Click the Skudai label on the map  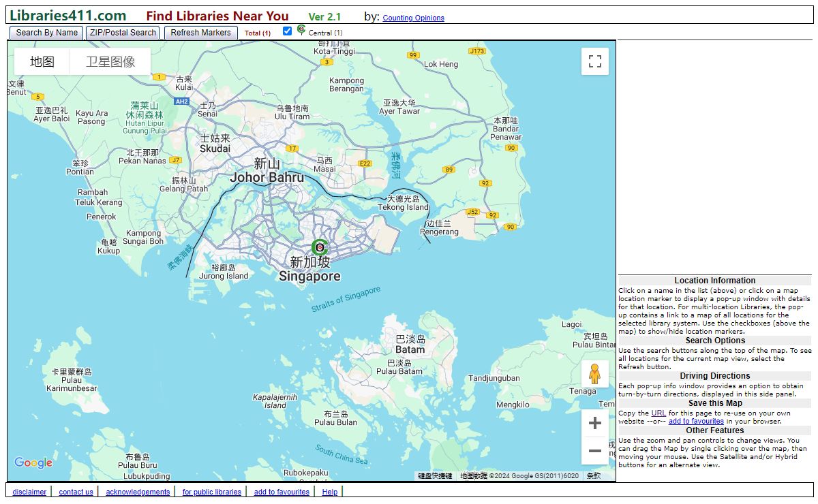click(x=215, y=148)
